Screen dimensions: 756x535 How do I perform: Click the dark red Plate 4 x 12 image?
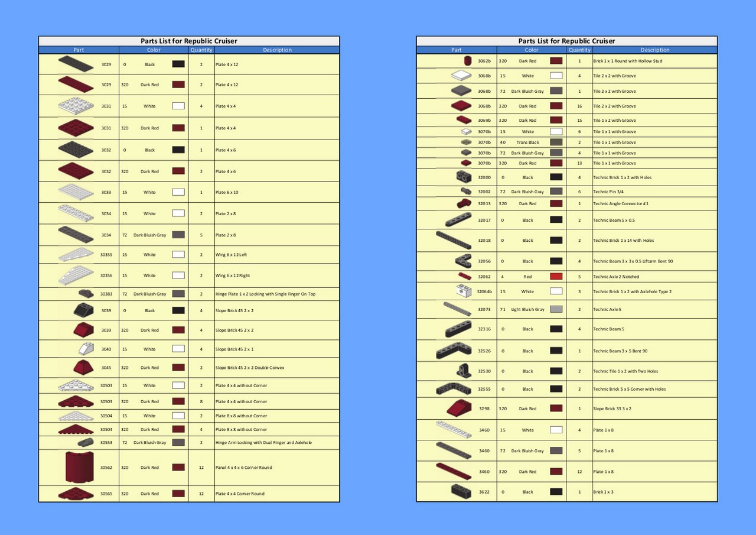point(76,85)
